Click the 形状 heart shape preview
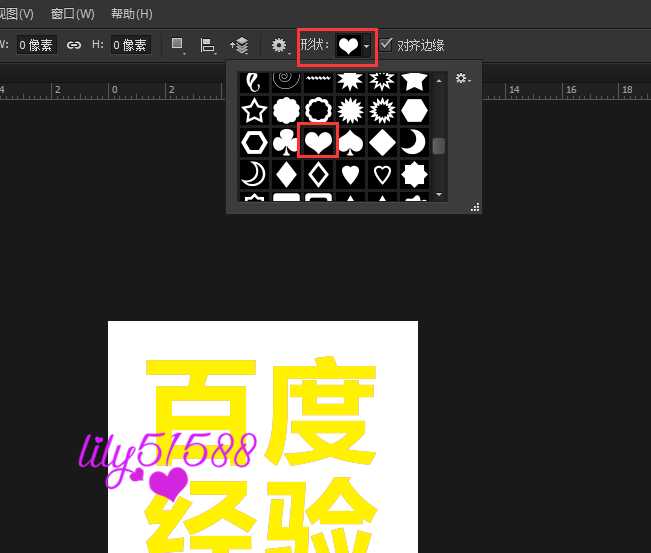651x553 pixels. (348, 45)
